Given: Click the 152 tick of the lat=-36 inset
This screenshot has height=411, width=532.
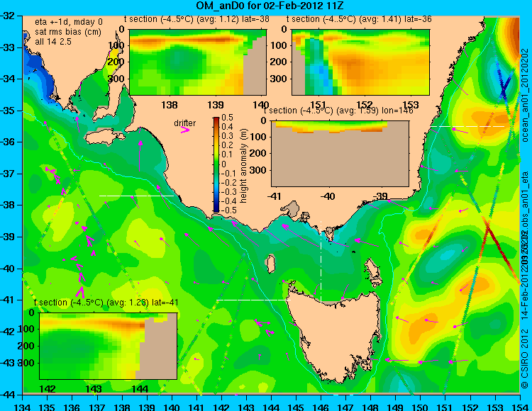Looking at the screenshot, I should click(365, 105).
